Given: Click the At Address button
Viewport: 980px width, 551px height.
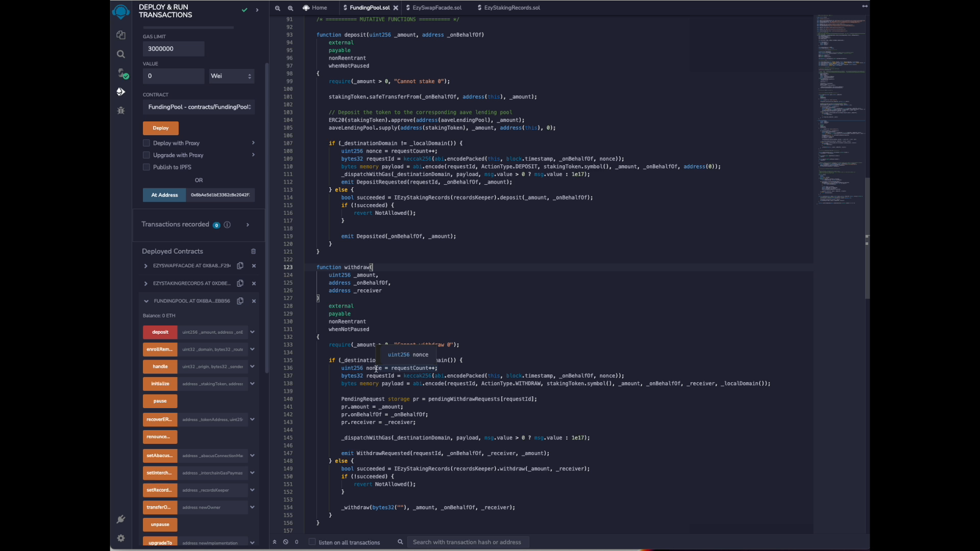Looking at the screenshot, I should pos(164,195).
